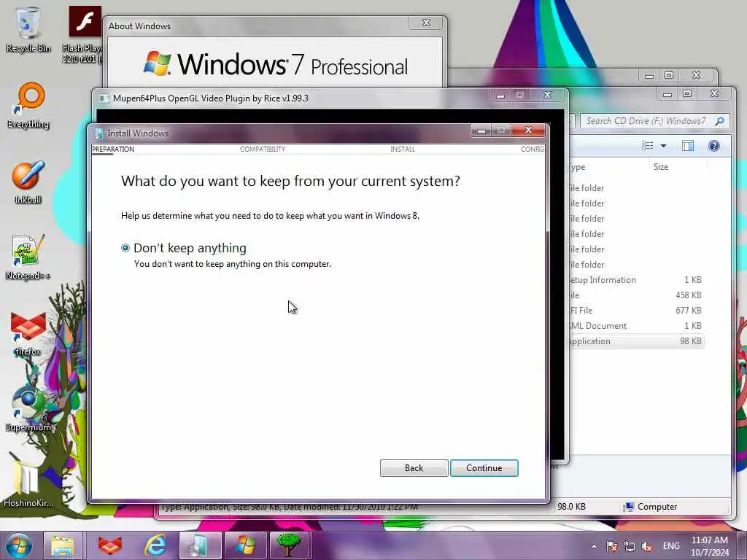Select the Don't keep anything radio button
This screenshot has height=560, width=747.
tap(125, 248)
